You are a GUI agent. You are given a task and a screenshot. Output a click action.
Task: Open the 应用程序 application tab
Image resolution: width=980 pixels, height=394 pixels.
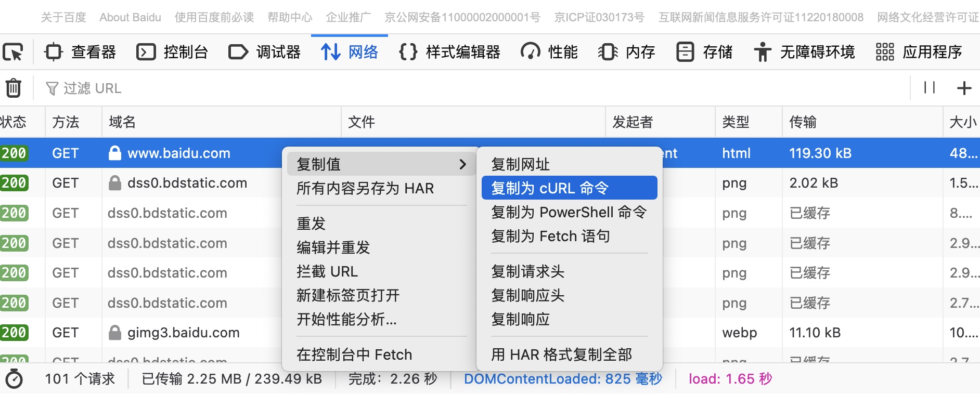pyautogui.click(x=919, y=52)
